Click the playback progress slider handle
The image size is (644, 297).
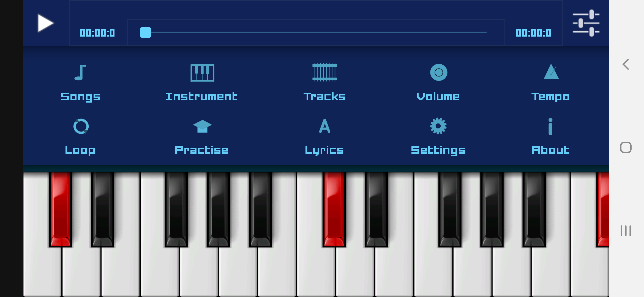(x=146, y=32)
